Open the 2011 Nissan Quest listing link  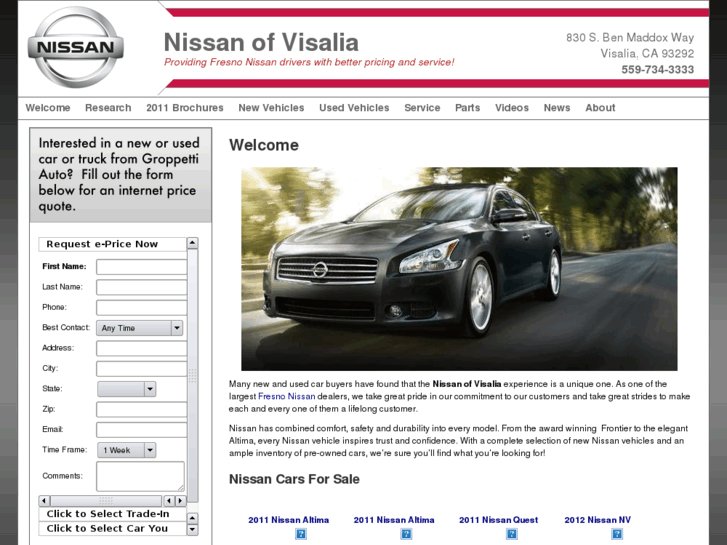point(498,520)
